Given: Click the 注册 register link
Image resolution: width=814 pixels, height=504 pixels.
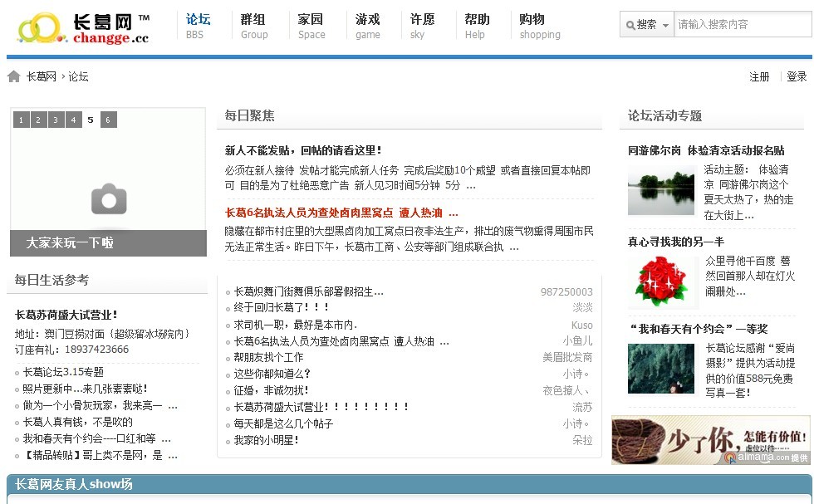Looking at the screenshot, I should coord(759,77).
